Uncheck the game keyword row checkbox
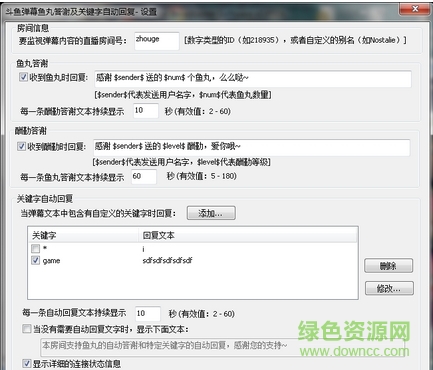This screenshot has width=433, height=370. (35, 260)
